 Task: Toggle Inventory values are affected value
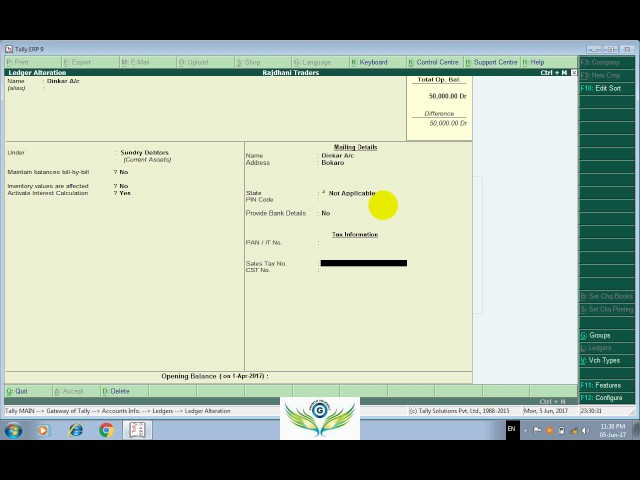(124, 186)
